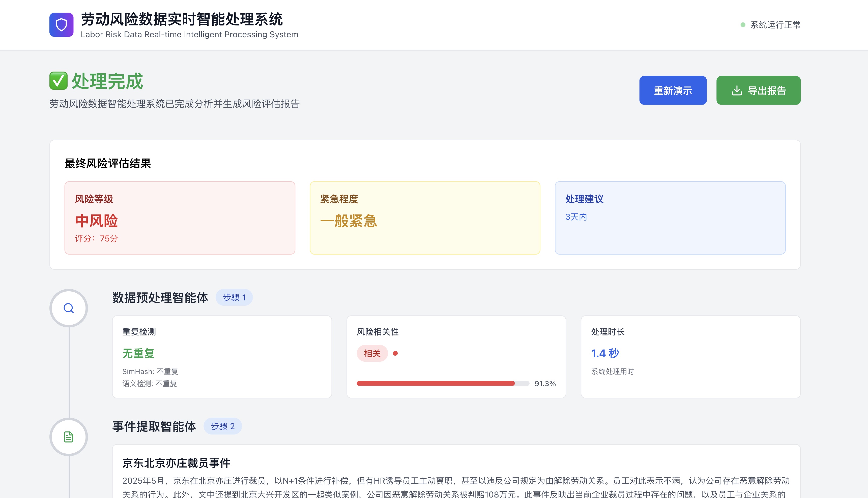This screenshot has height=498, width=868.
Task: Select the 处理建议 3天内 card
Action: 670,218
